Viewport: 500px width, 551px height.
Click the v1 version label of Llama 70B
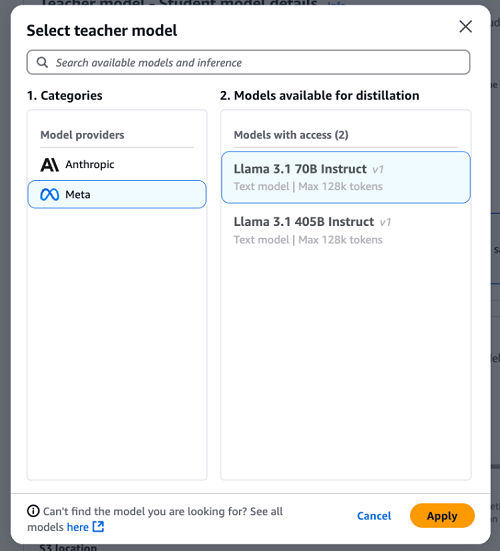click(378, 170)
